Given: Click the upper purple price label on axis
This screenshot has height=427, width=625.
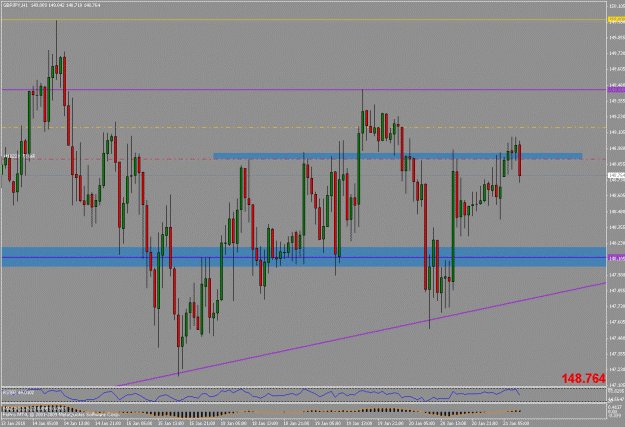Looking at the screenshot, I should click(x=616, y=90).
